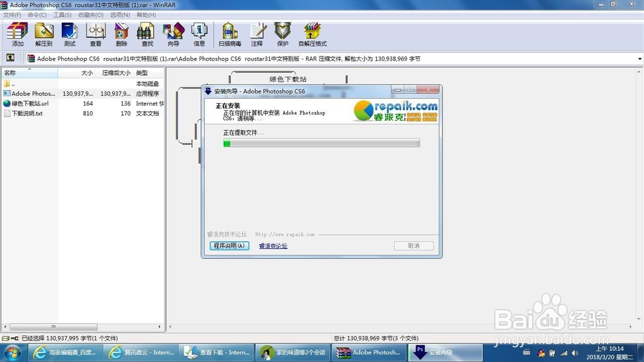Viewport: 644px width, 362px height.
Task: Open the Favorites (收藏夹) menu
Action: click(91, 15)
